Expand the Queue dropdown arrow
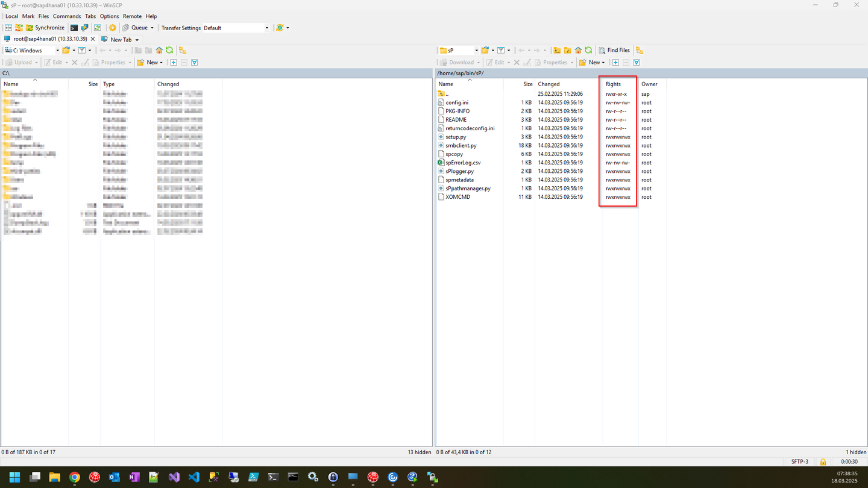This screenshot has height=488, width=868. click(153, 28)
